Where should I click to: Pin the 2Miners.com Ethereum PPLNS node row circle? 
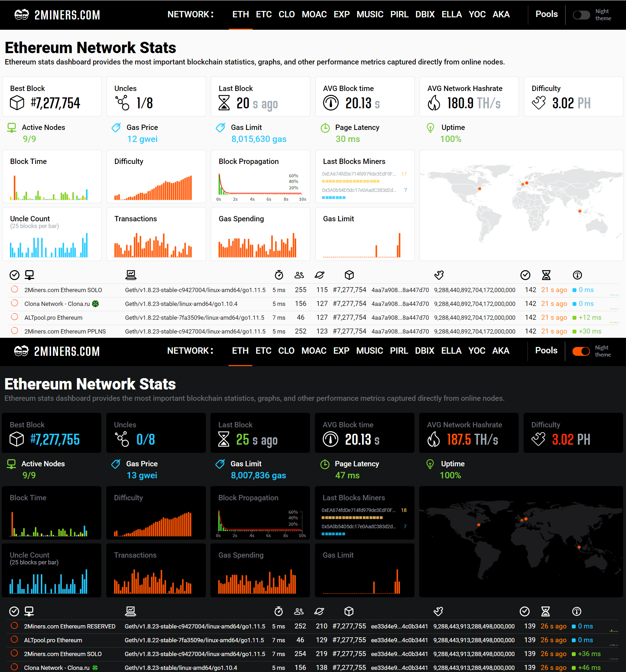[15, 331]
